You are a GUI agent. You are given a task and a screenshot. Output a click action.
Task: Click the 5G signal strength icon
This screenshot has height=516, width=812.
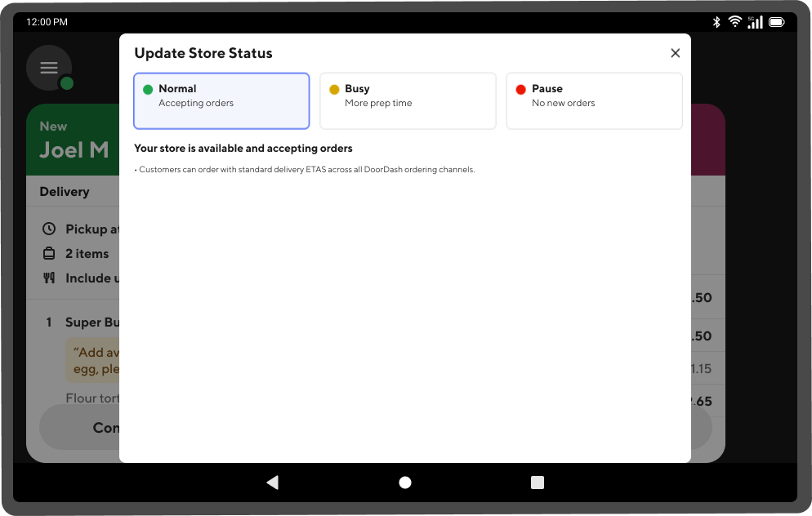pos(755,22)
